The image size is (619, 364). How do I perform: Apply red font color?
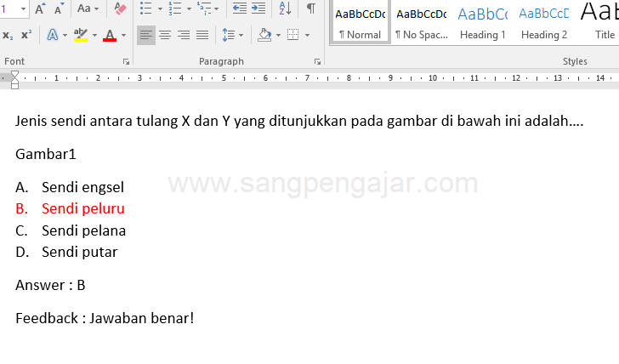pos(110,35)
